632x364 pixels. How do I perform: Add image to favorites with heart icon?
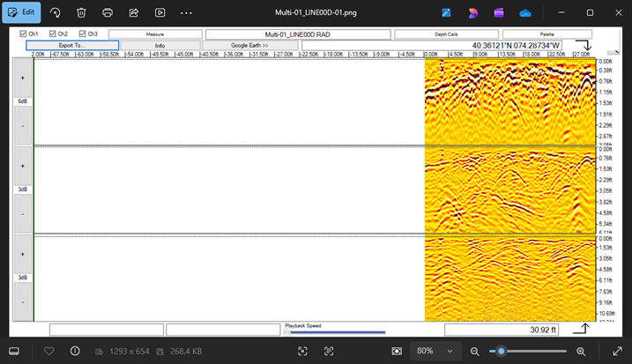click(x=49, y=351)
